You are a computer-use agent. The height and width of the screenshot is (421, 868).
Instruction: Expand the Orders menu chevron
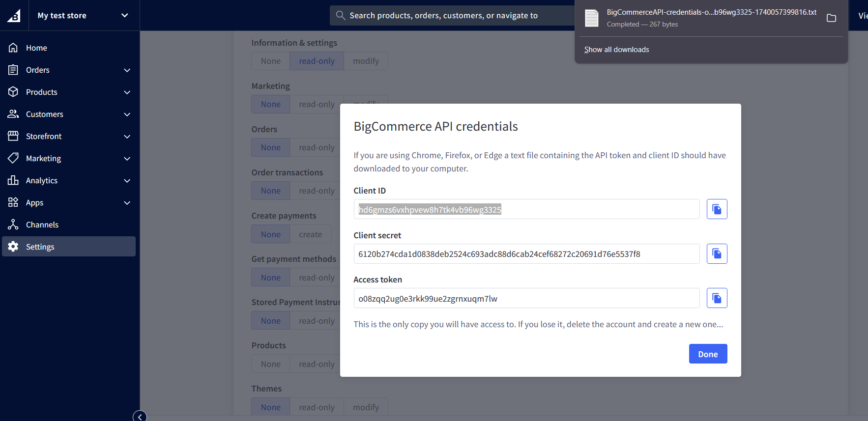(127, 70)
